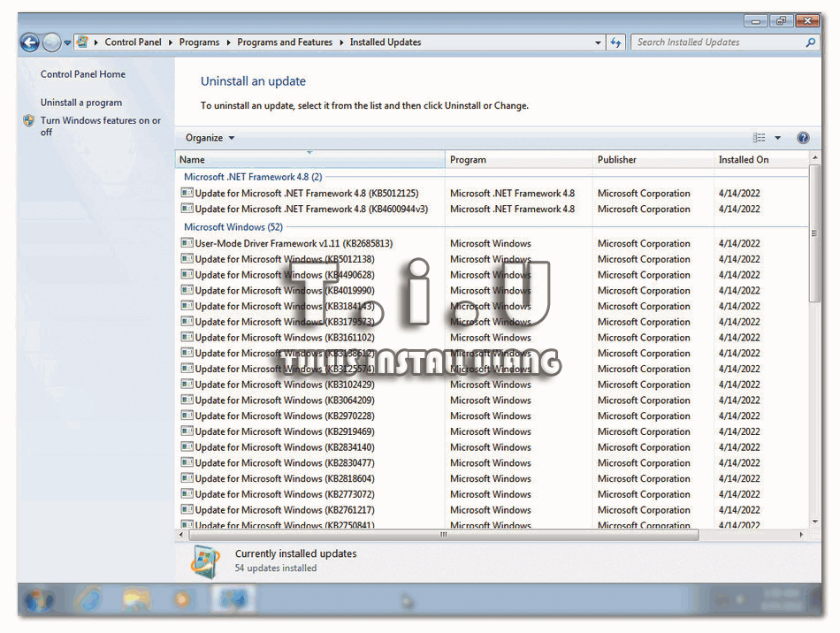Open the Organize menu
This screenshot has height=633, width=840.
pyautogui.click(x=210, y=138)
